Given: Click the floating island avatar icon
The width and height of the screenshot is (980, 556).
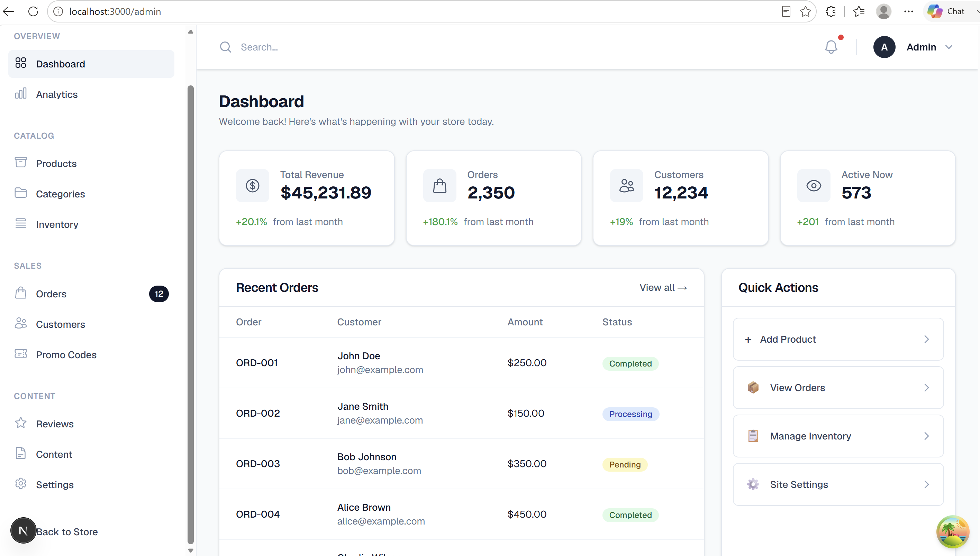Looking at the screenshot, I should [x=953, y=532].
